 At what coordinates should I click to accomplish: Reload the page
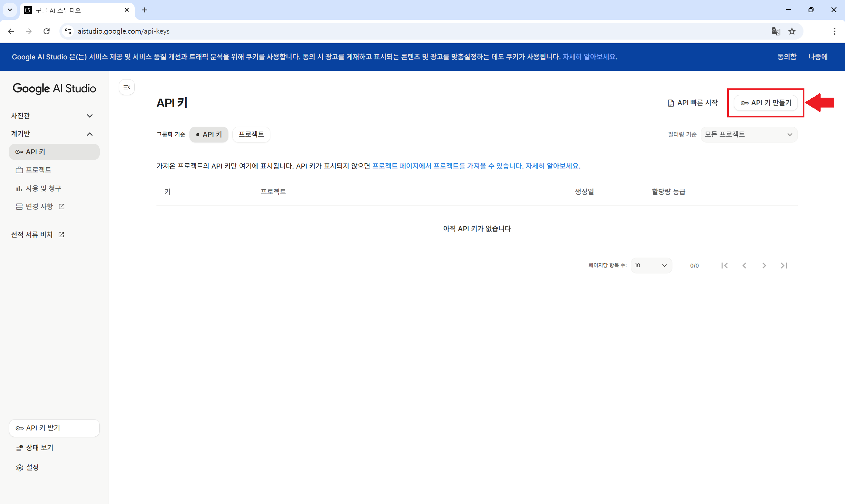point(47,31)
